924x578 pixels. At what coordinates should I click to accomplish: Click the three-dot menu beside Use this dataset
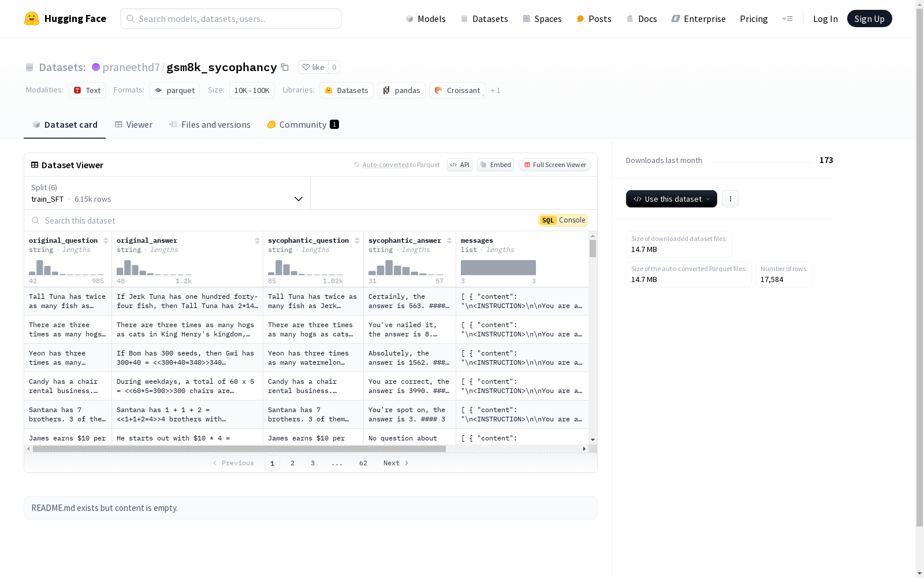(x=731, y=199)
